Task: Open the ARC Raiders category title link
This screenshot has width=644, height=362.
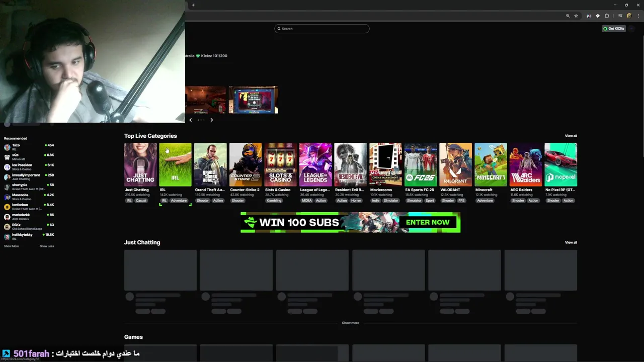Action: point(521,190)
